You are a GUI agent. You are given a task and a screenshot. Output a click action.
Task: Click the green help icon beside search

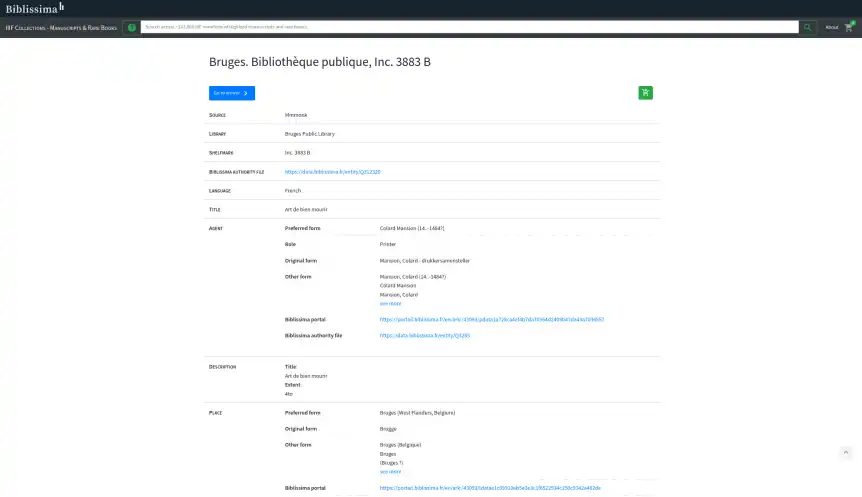pyautogui.click(x=131, y=27)
